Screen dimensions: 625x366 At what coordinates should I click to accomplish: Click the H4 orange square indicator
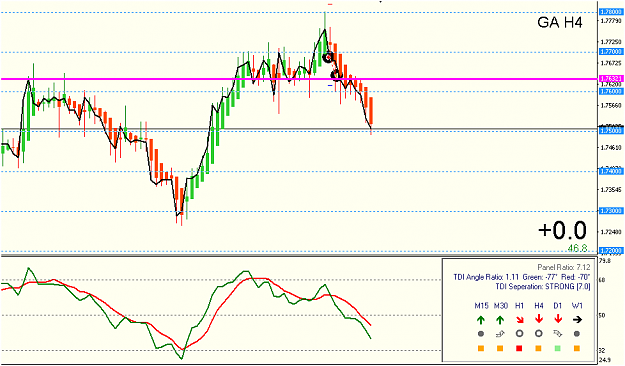pyautogui.click(x=538, y=348)
